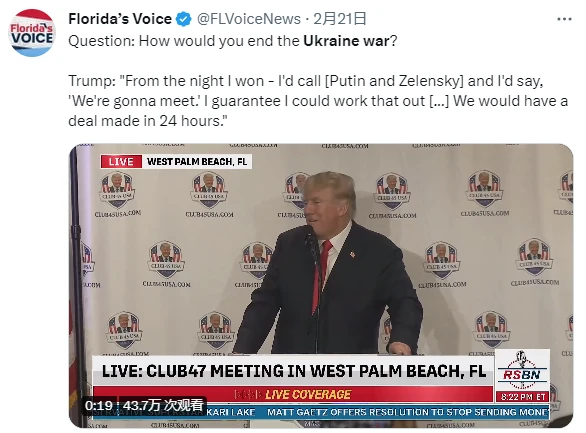This screenshot has height=433, width=586.
Task: Open the 2月21日 post date link
Action: (339, 19)
